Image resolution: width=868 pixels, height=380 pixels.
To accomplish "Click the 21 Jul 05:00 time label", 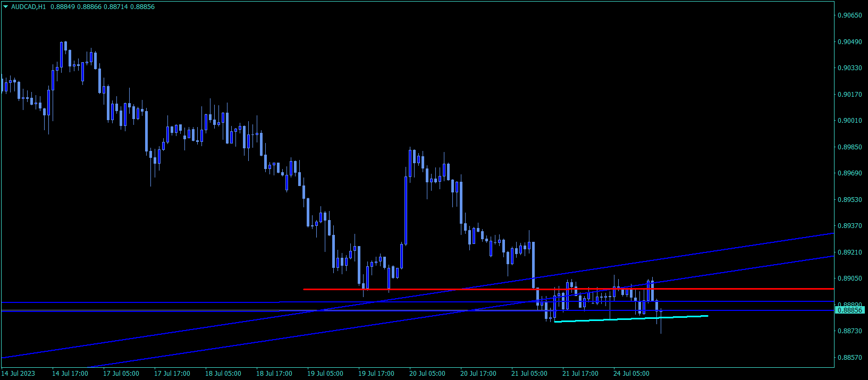I will pos(529,374).
